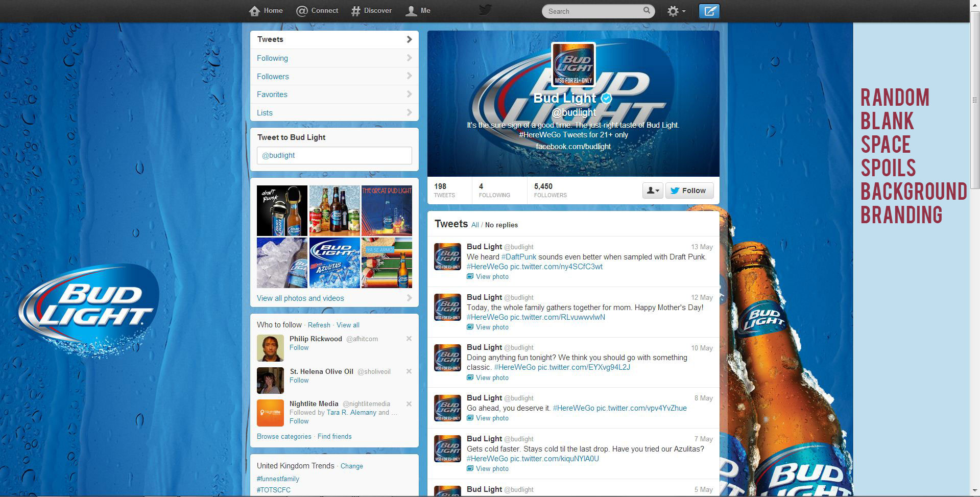Screen dimensions: 980x497
Task: Click the Twitter bird logo in top bar
Action: coord(485,10)
